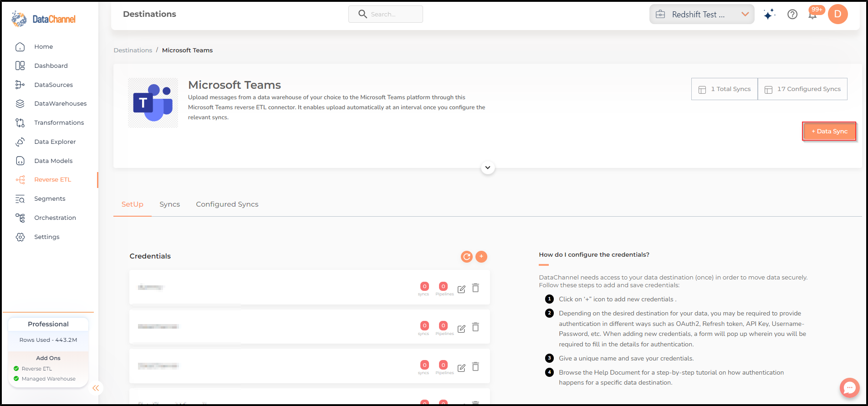Collapse the sidebar with double chevron
This screenshot has width=868, height=406.
pos(96,388)
